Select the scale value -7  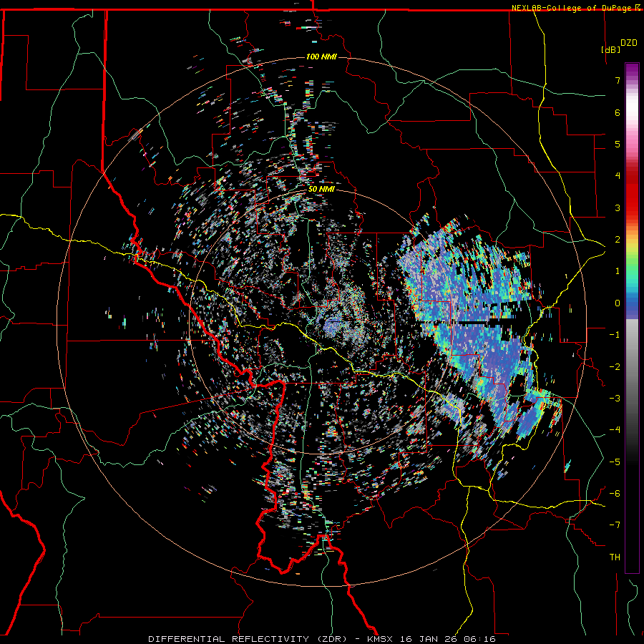[x=615, y=525]
